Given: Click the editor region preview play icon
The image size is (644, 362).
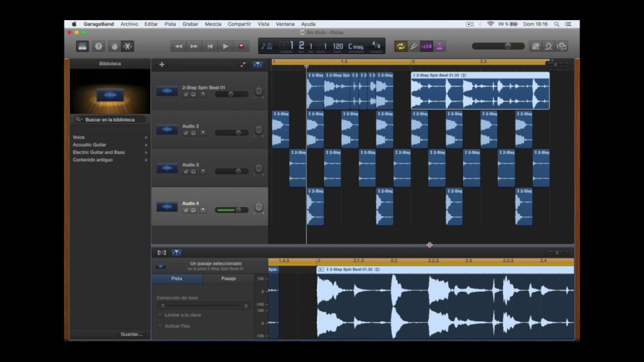Looking at the screenshot, I should point(321,269).
